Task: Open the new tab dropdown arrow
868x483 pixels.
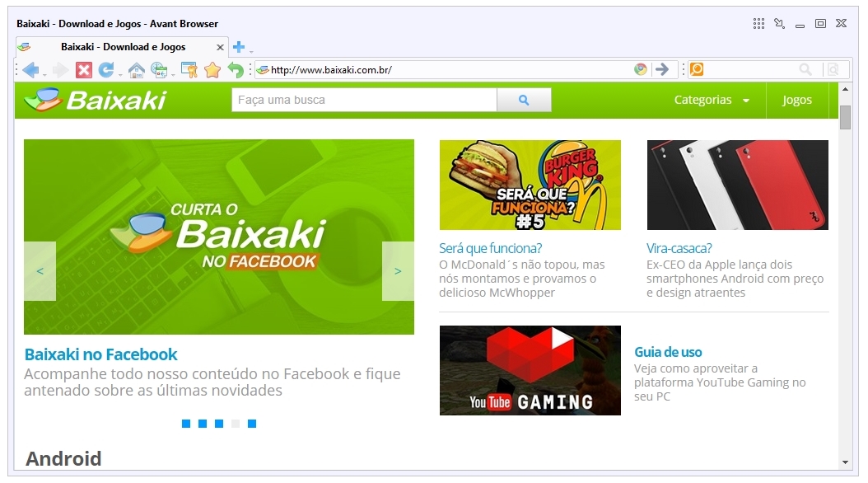Action: pyautogui.click(x=251, y=51)
